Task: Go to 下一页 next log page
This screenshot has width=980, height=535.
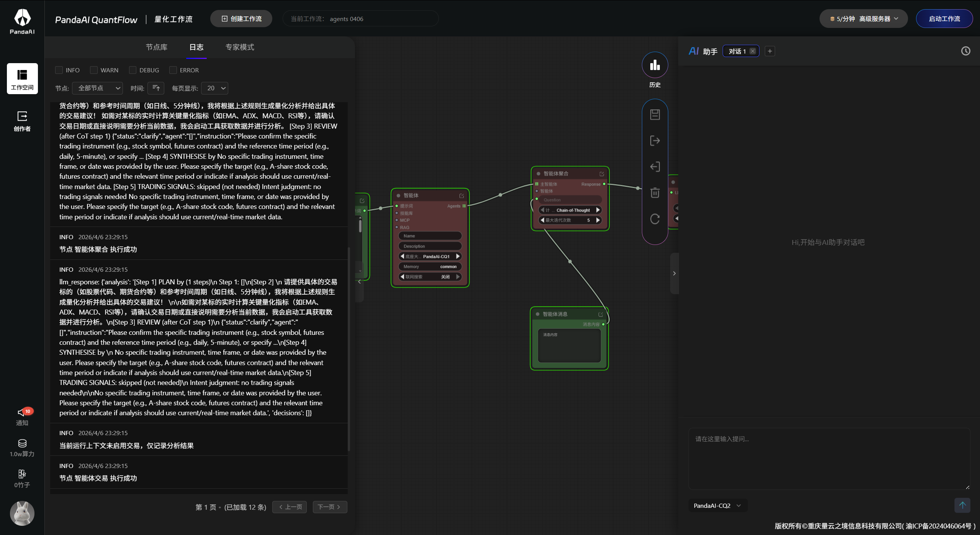Action: [330, 507]
